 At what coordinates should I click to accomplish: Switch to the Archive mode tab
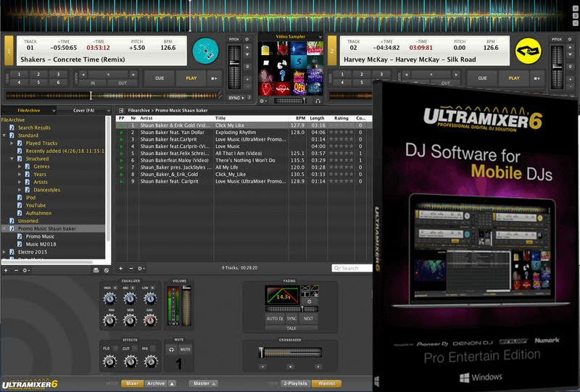pos(156,384)
